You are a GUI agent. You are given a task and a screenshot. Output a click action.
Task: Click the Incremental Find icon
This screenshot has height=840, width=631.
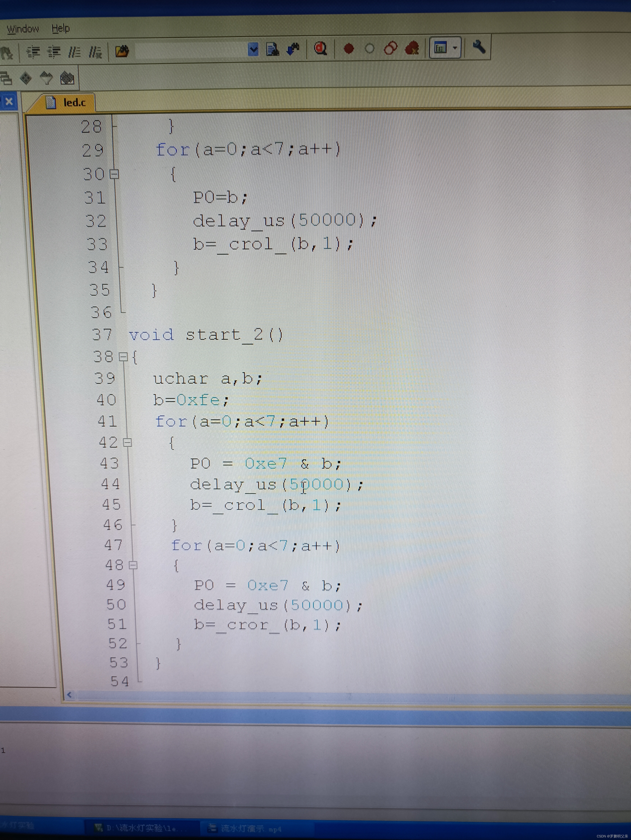tap(293, 49)
